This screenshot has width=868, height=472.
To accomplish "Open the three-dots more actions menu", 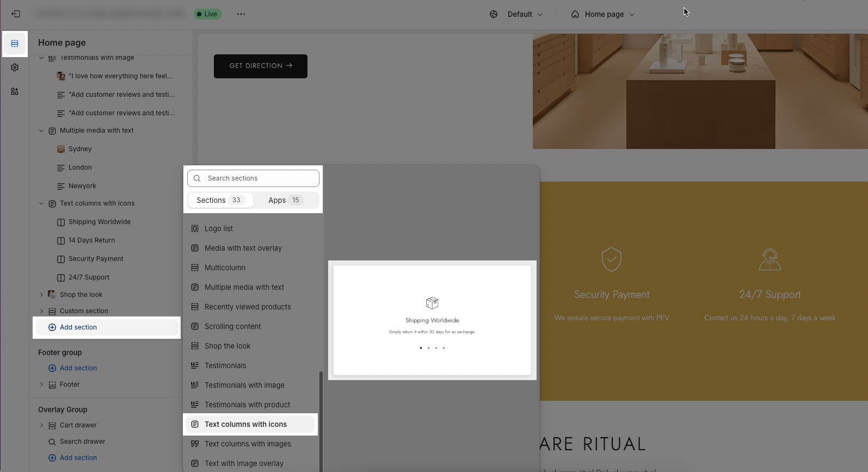I will [x=241, y=14].
